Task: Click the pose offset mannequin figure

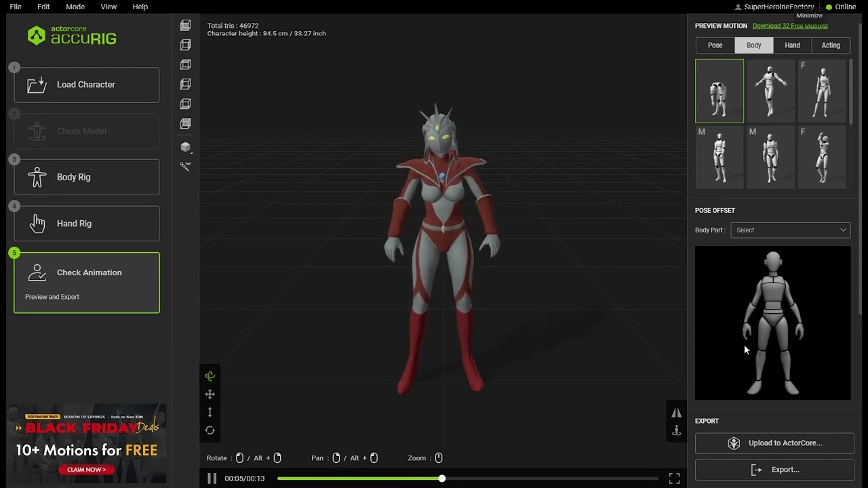Action: point(773,323)
